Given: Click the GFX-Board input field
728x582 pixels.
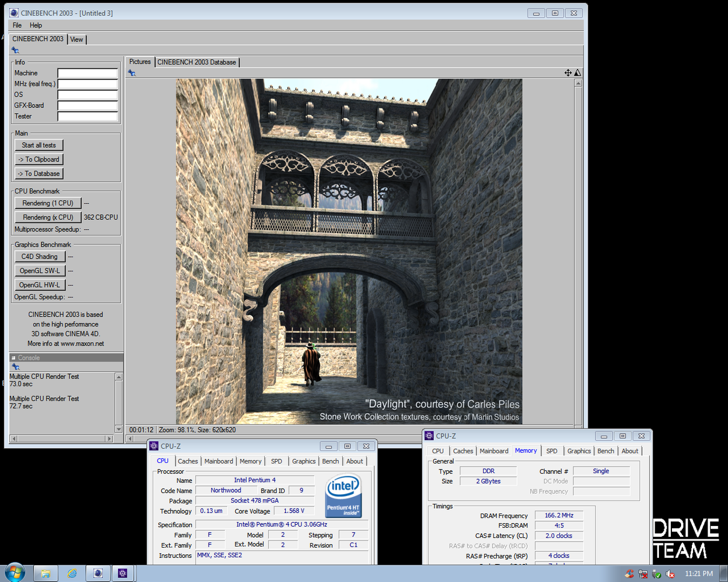Looking at the screenshot, I should coord(87,106).
